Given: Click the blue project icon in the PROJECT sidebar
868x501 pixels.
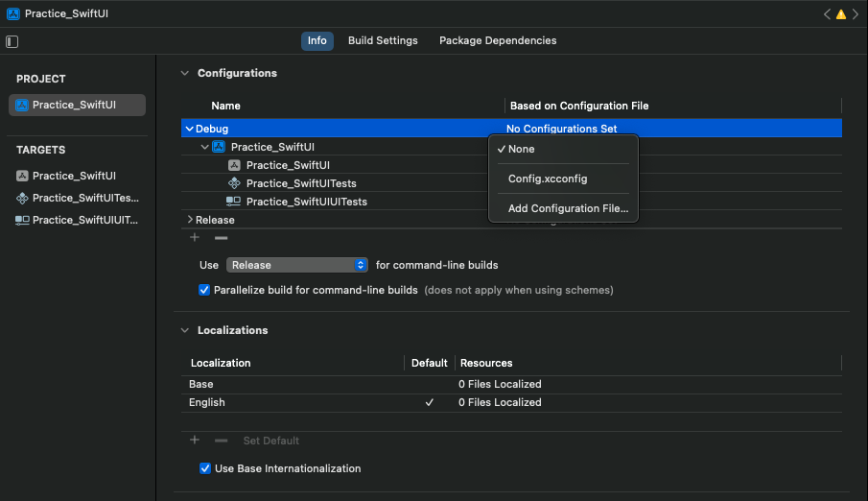Looking at the screenshot, I should (22, 106).
